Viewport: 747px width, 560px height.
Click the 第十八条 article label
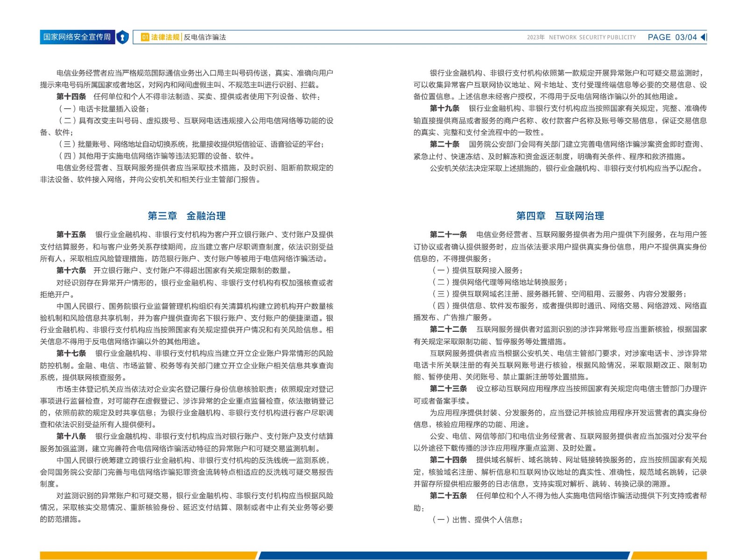point(71,436)
